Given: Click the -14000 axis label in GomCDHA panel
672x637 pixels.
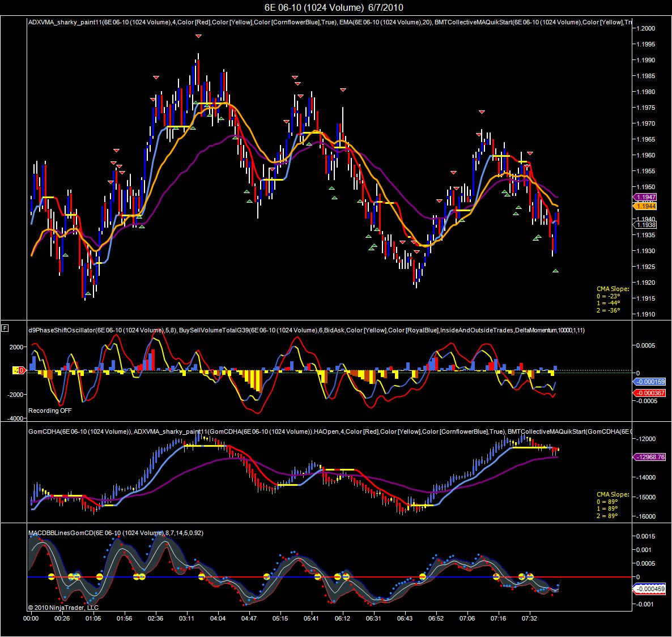Looking at the screenshot, I should click(647, 477).
